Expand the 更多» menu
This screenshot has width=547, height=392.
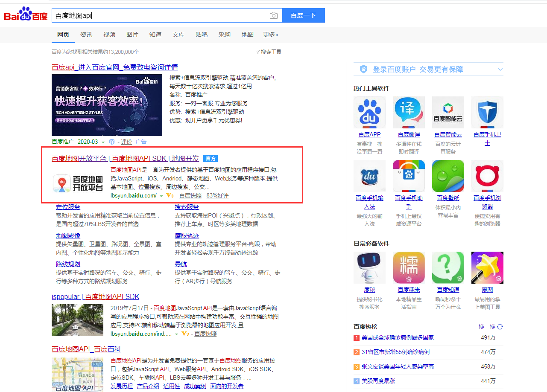click(271, 35)
